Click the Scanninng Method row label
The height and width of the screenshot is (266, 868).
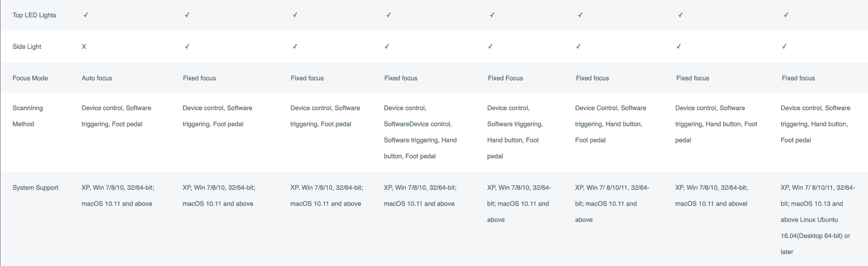pos(28,116)
